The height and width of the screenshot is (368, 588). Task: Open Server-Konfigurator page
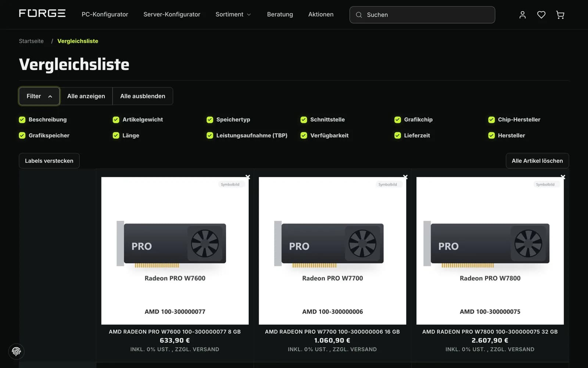[172, 14]
